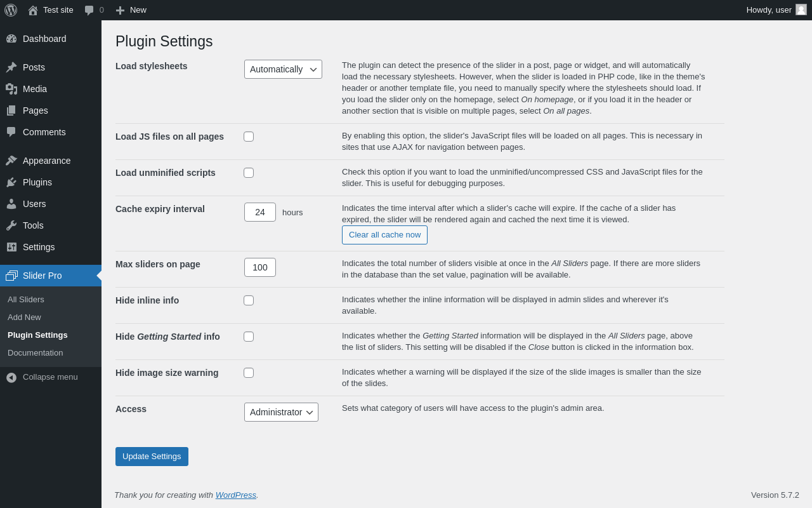
Task: Go to All Sliders submenu item
Action: pos(26,300)
